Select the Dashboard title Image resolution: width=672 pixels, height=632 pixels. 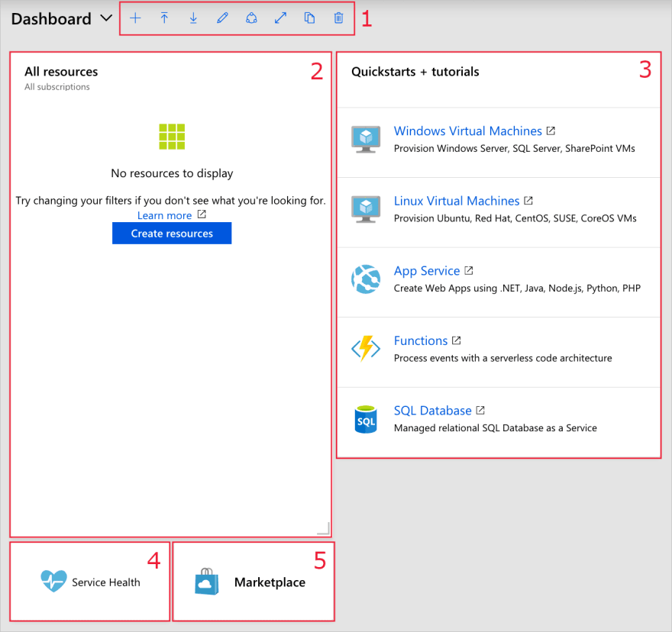click(x=51, y=19)
